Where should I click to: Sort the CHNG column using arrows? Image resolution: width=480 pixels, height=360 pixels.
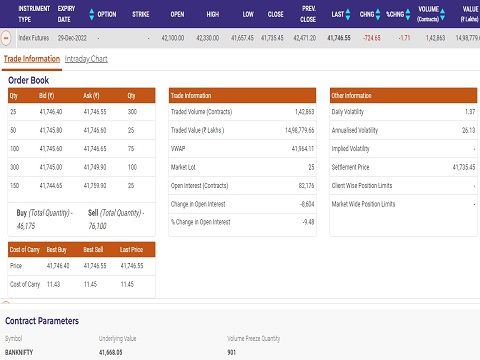click(x=378, y=14)
